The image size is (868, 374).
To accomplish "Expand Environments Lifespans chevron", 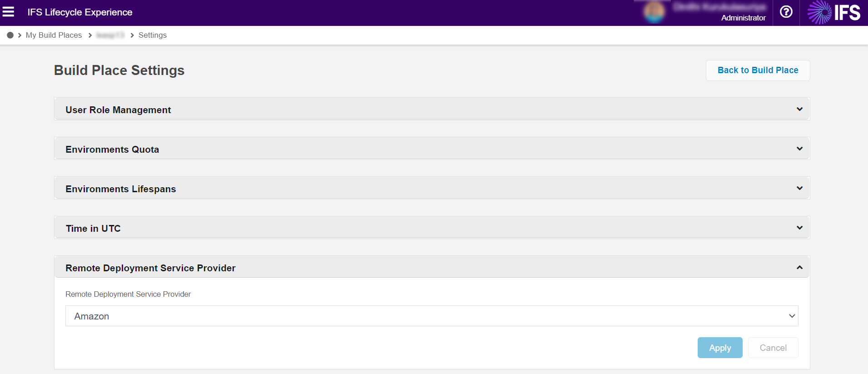I will coord(799,188).
